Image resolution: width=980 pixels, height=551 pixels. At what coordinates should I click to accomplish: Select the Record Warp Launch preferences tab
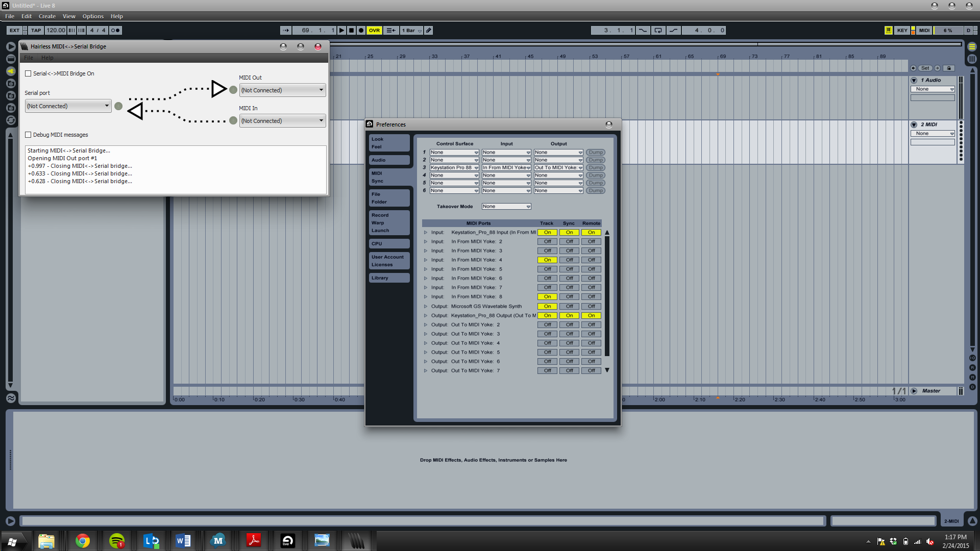[389, 223]
